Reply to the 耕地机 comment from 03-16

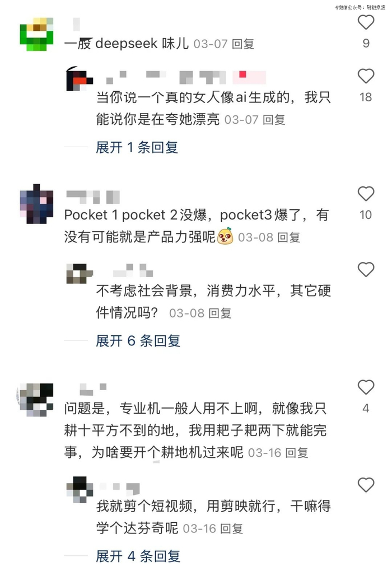[297, 453]
